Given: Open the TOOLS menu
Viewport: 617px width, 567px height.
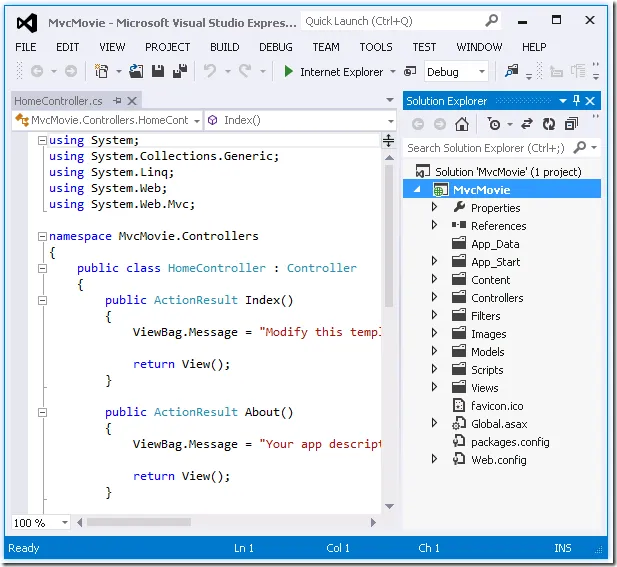Looking at the screenshot, I should (375, 47).
